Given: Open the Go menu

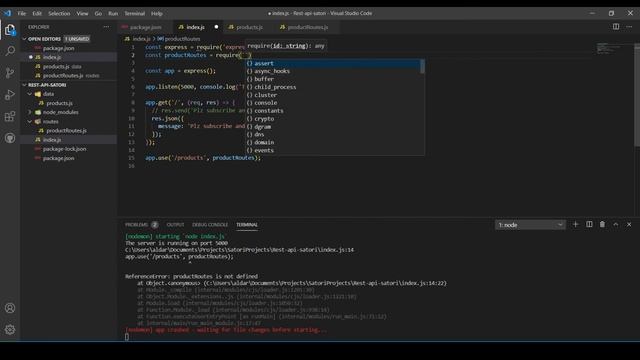Looking at the screenshot, I should 98,13.
